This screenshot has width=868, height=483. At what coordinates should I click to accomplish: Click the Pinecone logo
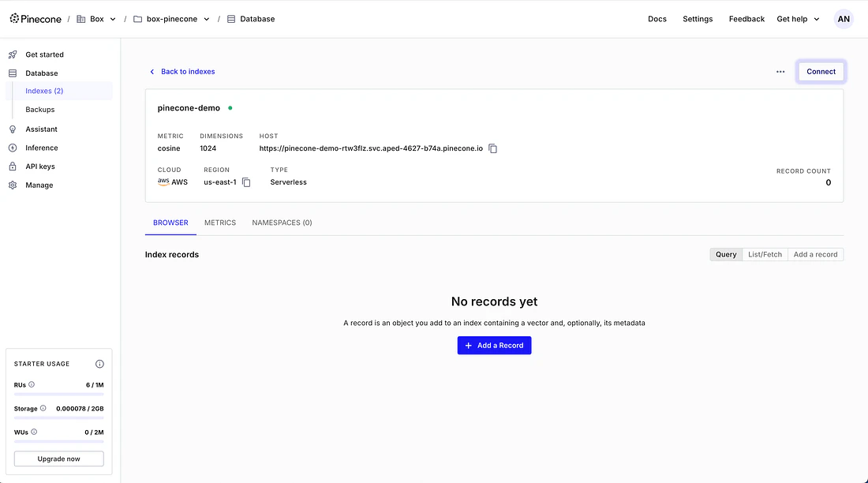pos(36,19)
